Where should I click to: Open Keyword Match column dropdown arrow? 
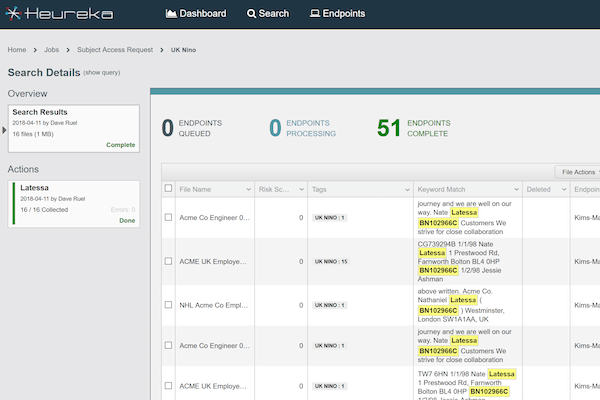point(516,189)
